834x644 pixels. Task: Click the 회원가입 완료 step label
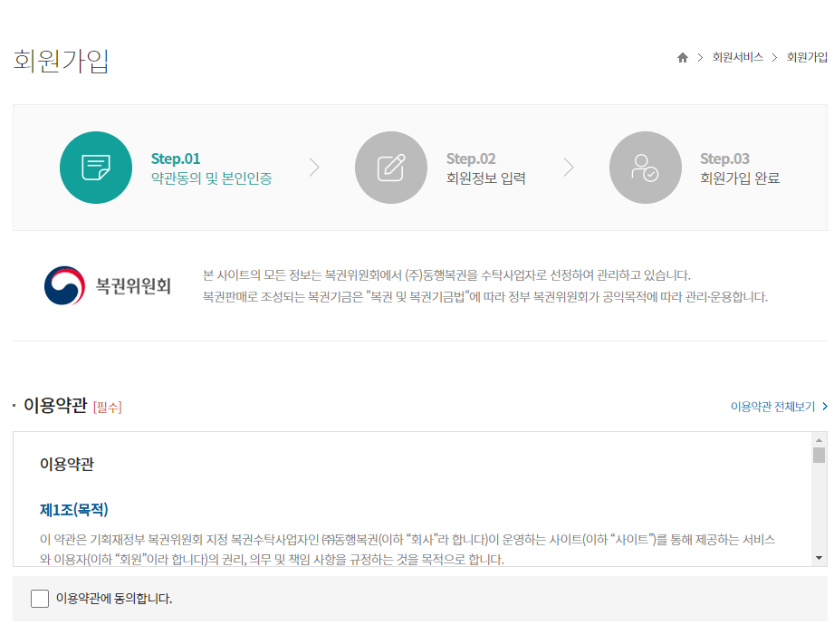pos(740,178)
